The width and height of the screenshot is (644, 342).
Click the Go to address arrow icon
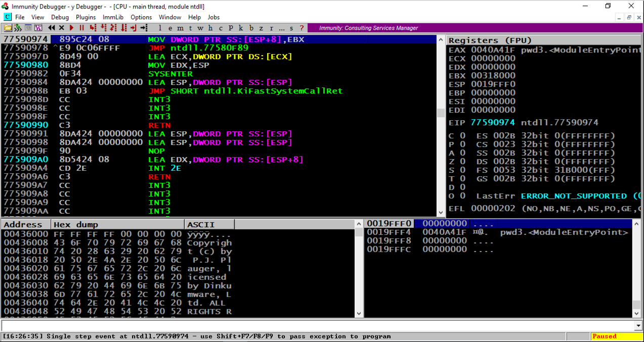coord(144,28)
